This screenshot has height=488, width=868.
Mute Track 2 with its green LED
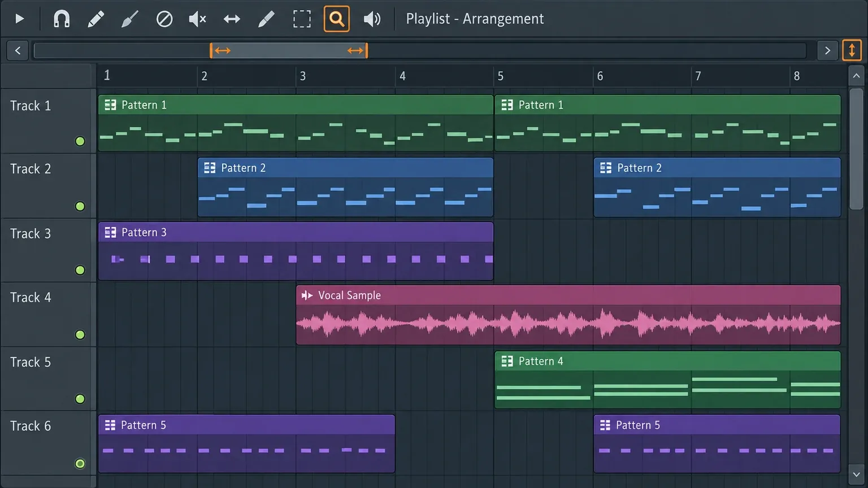(x=80, y=206)
